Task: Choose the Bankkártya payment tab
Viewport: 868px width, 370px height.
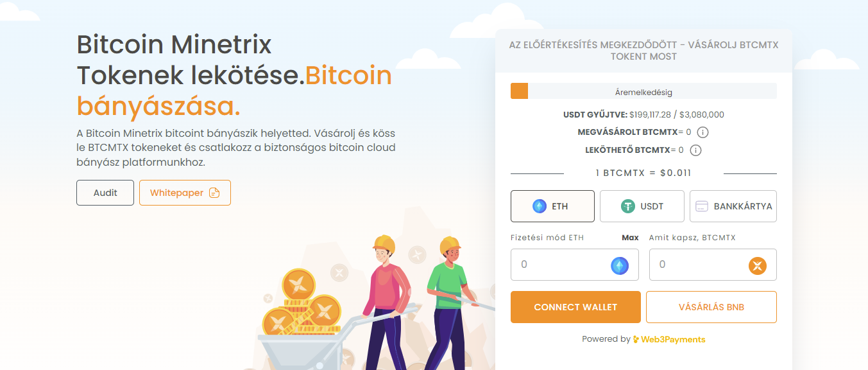Action: [x=733, y=206]
